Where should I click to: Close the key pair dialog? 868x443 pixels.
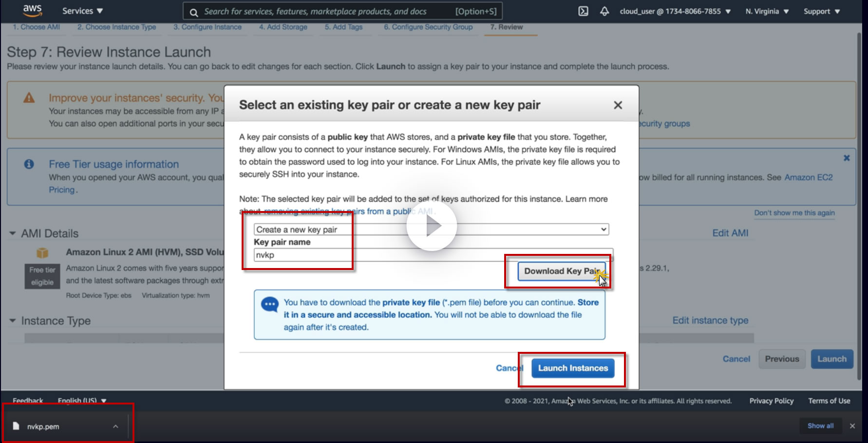(x=618, y=105)
